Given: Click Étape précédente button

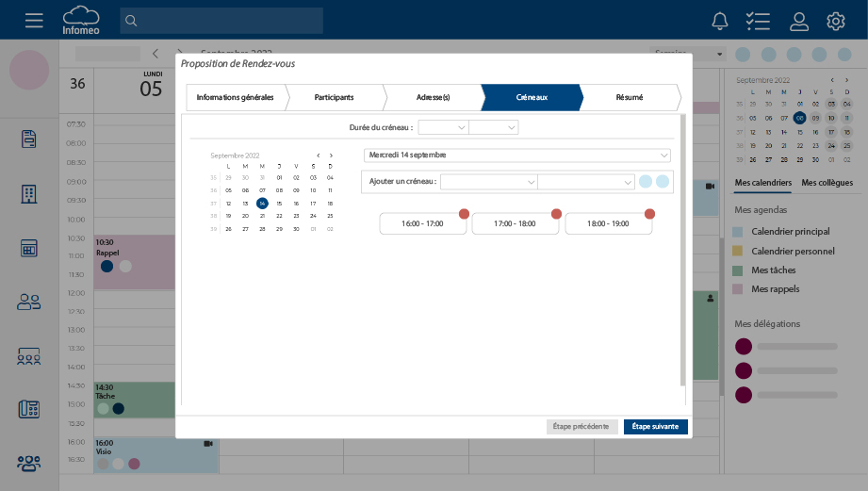Looking at the screenshot, I should (581, 426).
